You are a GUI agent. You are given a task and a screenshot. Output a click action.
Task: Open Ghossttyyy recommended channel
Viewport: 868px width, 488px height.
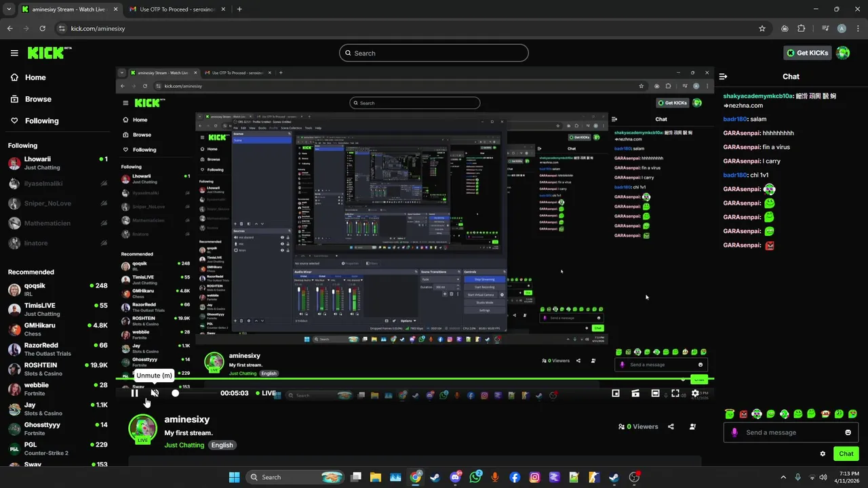(58, 429)
